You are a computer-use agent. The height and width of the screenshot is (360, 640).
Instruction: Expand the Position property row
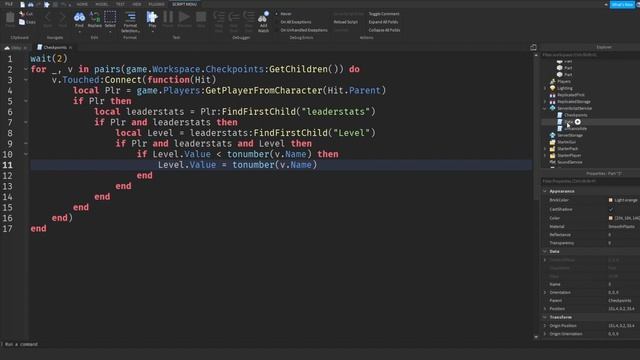click(x=545, y=309)
